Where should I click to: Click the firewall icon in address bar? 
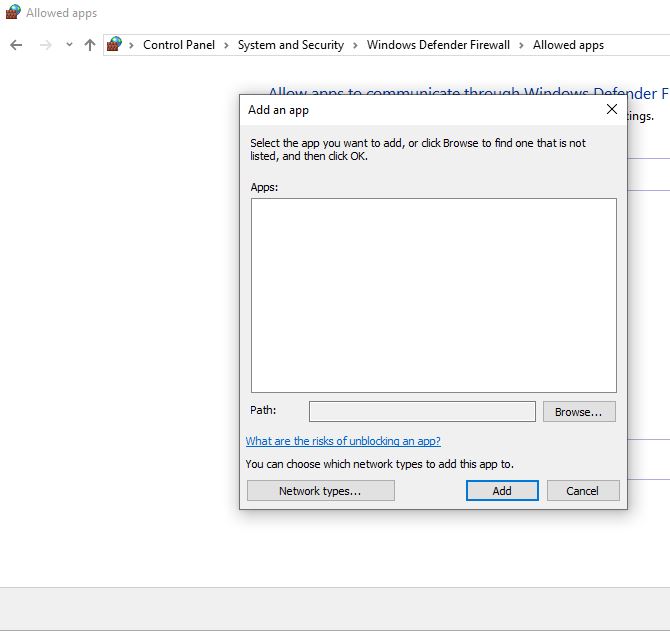pyautogui.click(x=115, y=44)
